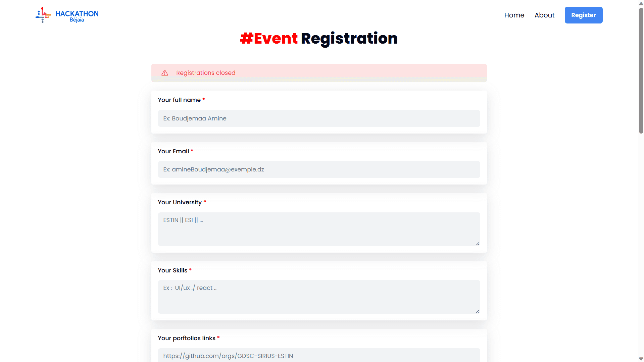
Task: Click inside the Your Skills textarea
Action: click(319, 297)
